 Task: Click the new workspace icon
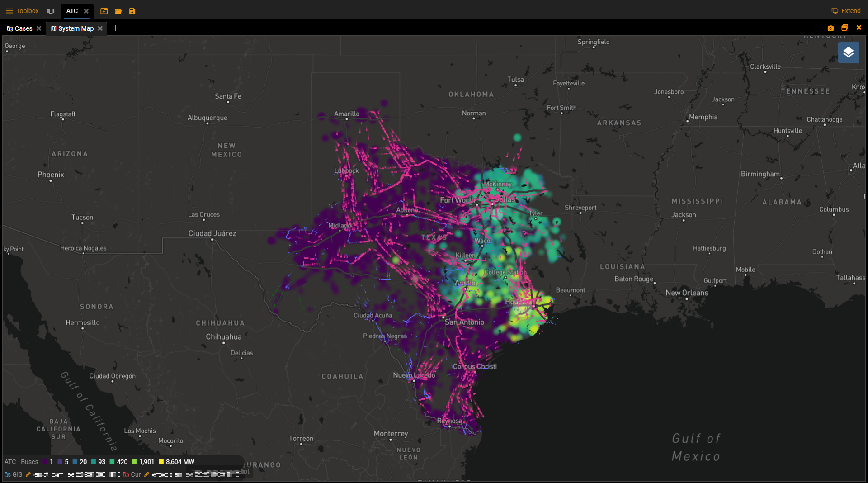coord(104,11)
